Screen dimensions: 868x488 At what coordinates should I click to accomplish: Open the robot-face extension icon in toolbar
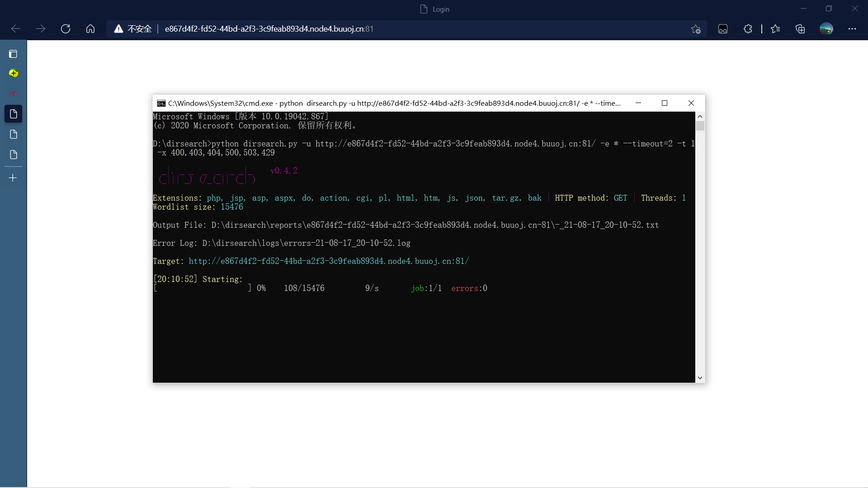pyautogui.click(x=722, y=29)
